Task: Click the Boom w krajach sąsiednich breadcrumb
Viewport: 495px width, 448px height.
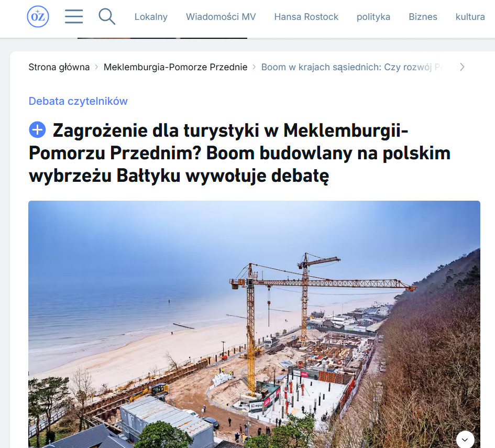Action: pyautogui.click(x=353, y=67)
